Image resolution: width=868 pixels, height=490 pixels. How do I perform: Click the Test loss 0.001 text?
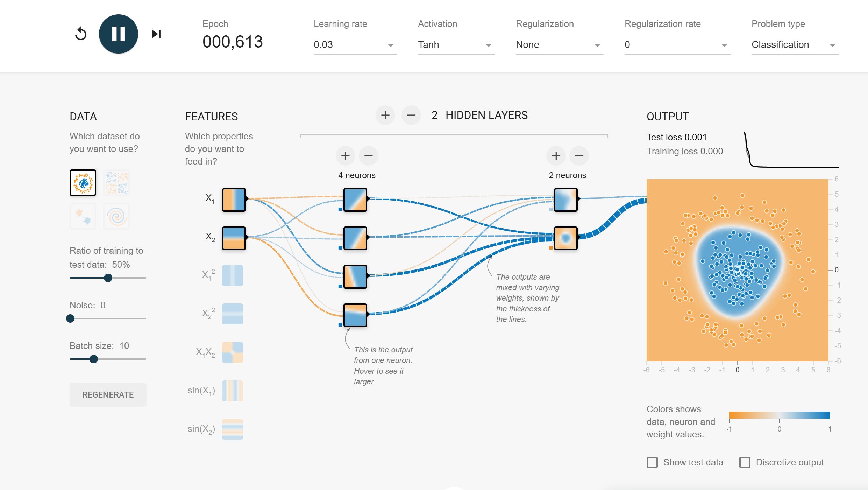pos(677,137)
